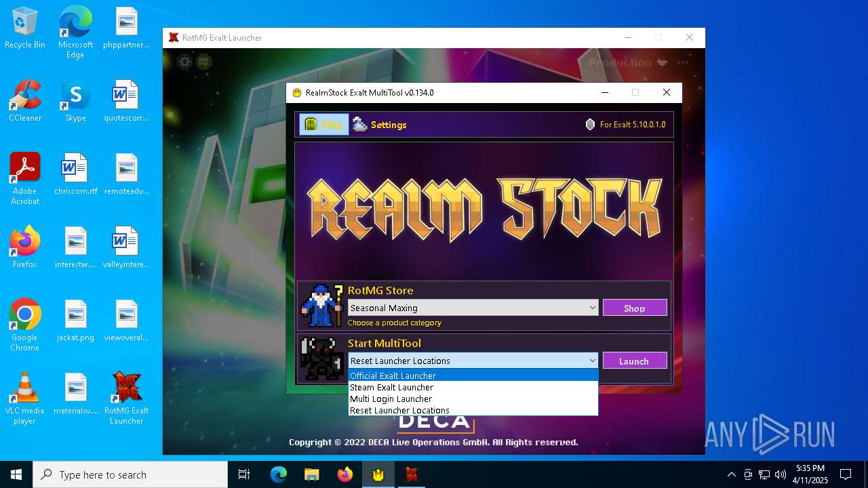Open Firefox desktop shortcut
The height and width of the screenshot is (488, 868).
(x=25, y=248)
